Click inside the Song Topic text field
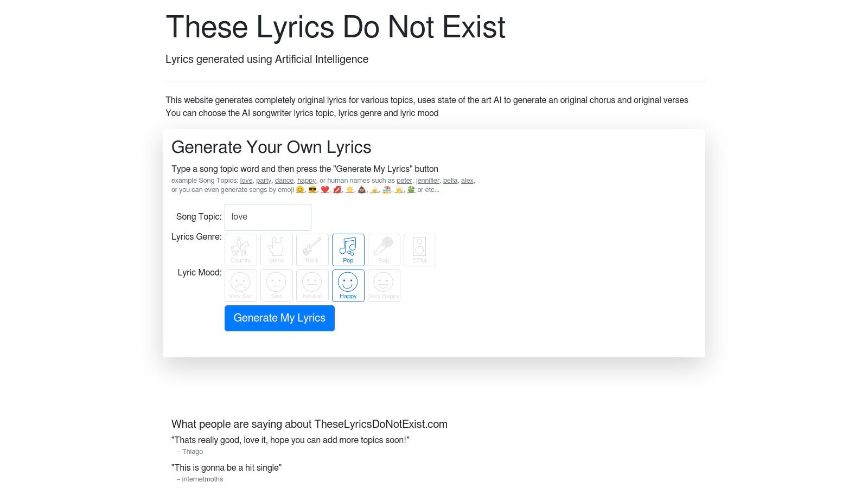Image resolution: width=868 pixels, height=488 pixels. pos(267,217)
